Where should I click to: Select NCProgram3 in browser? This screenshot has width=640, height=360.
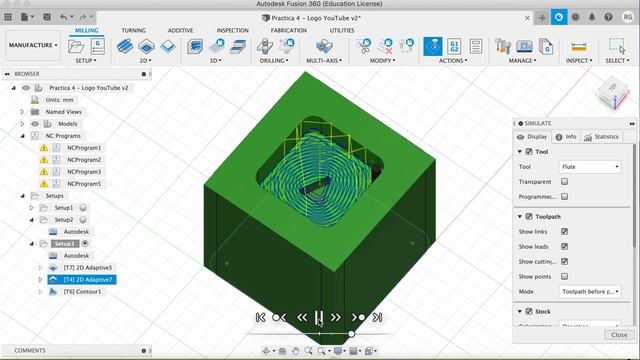pyautogui.click(x=84, y=172)
